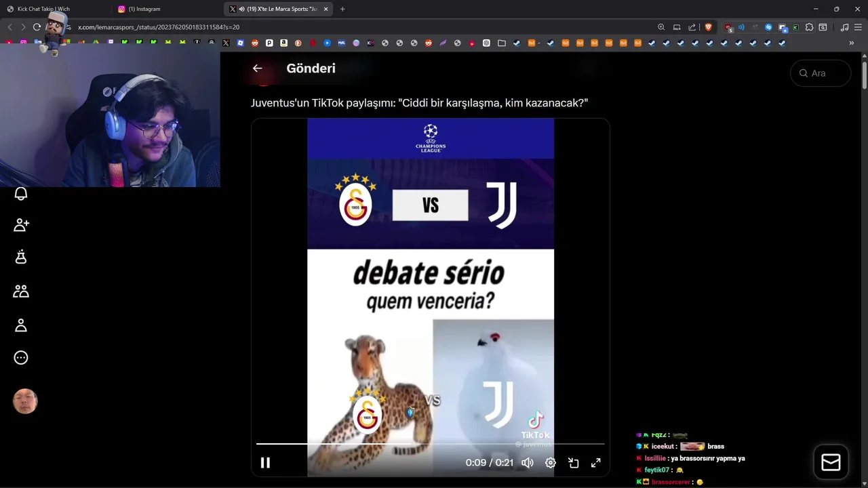Screen dimensions: 868x488
Task: Open the bookmarks folder icon
Action: tap(502, 43)
